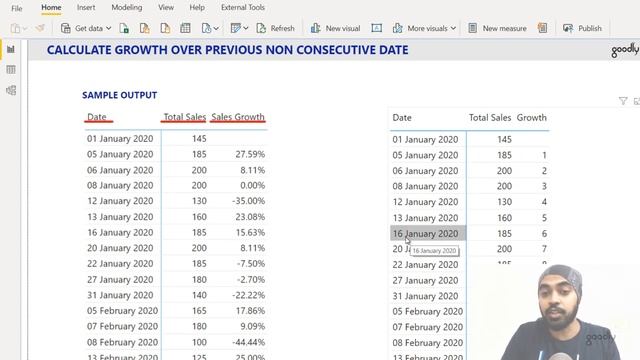The width and height of the screenshot is (640, 360).
Task: Click Total Sales 130 in right table
Action: coord(504,202)
